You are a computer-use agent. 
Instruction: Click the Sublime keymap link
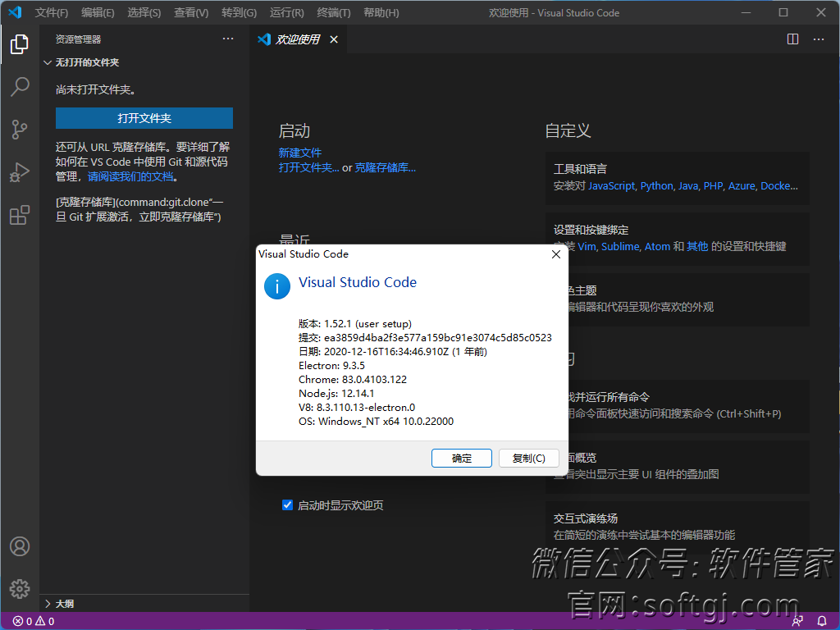620,246
